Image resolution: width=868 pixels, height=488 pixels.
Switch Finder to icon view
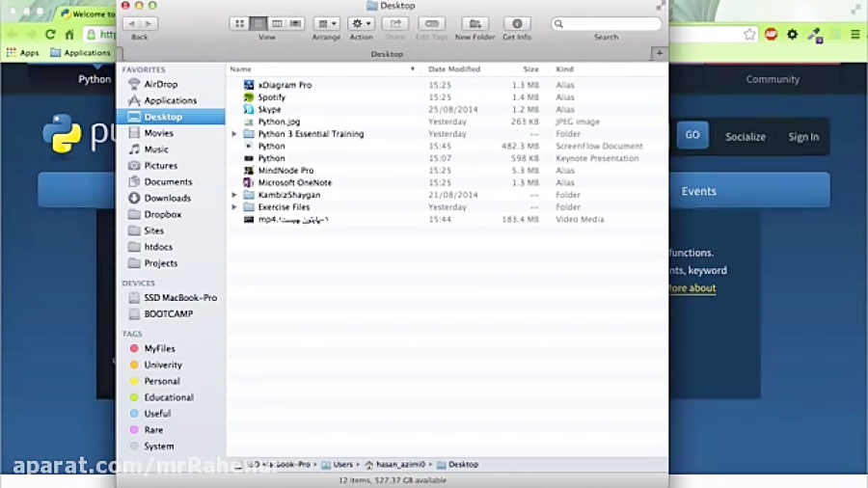click(239, 23)
